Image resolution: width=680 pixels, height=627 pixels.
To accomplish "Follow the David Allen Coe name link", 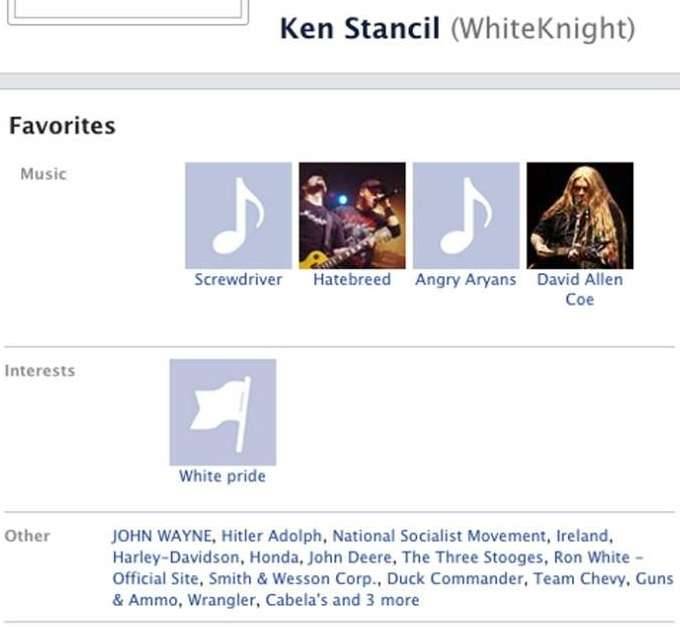I will tap(580, 289).
